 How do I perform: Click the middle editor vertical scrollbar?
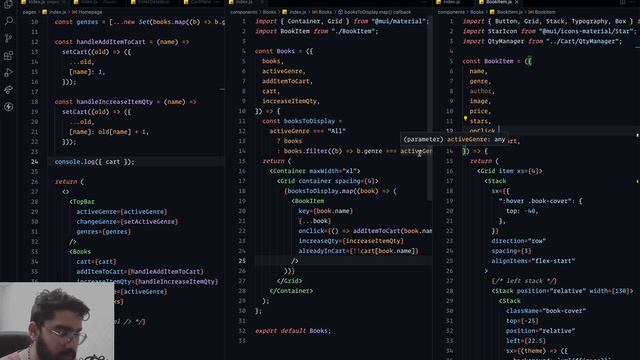click(x=429, y=110)
